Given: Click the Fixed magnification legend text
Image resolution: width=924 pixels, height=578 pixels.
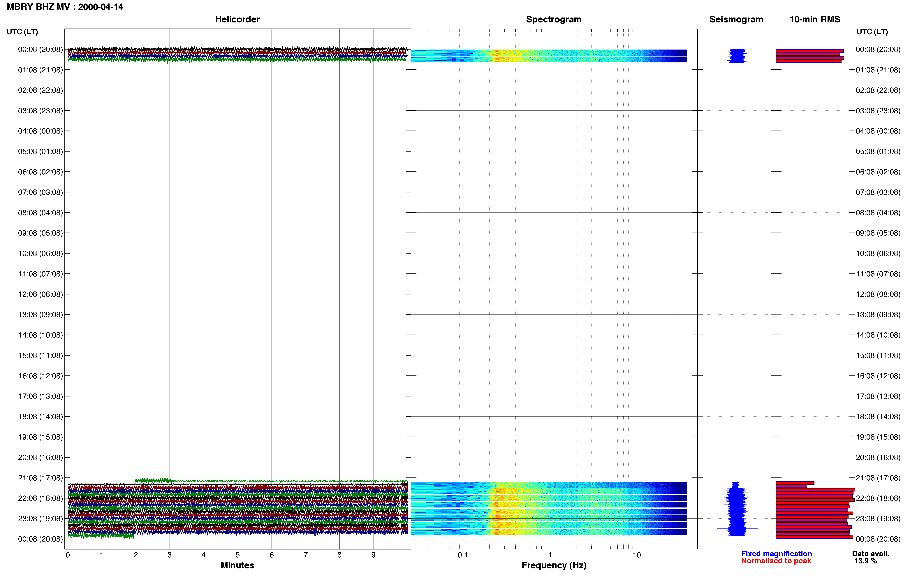Looking at the screenshot, I should 776,554.
